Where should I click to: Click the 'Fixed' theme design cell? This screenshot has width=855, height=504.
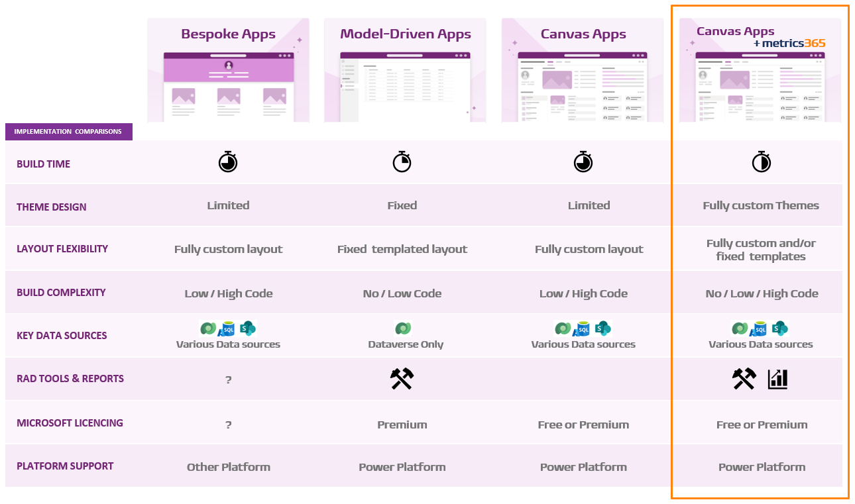[x=402, y=205]
